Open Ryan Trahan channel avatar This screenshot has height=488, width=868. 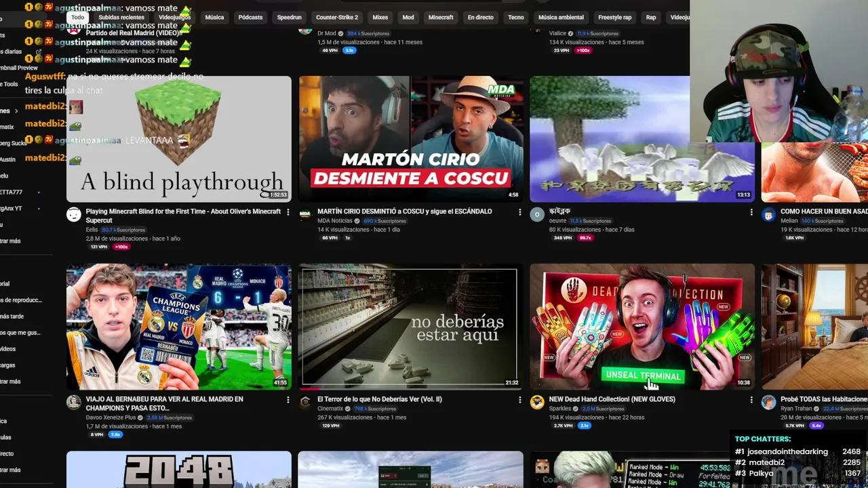point(768,403)
